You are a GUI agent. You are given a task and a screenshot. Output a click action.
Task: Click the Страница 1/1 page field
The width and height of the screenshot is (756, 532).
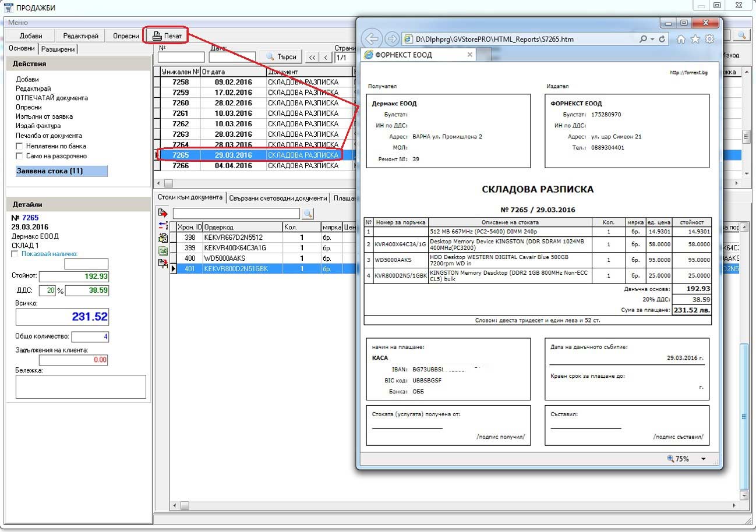click(x=345, y=58)
